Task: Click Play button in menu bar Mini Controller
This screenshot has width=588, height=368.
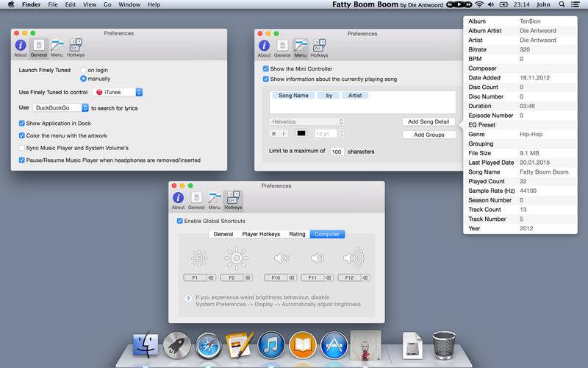Action: tap(459, 4)
